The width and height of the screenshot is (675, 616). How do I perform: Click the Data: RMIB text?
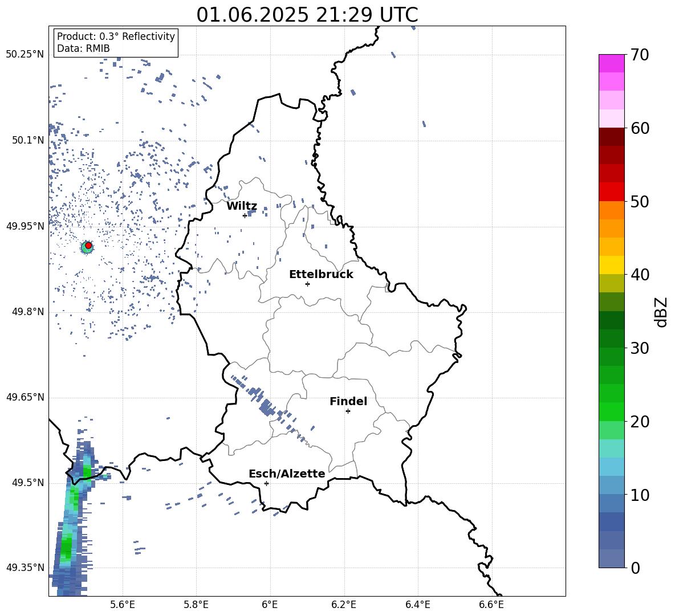(83, 48)
